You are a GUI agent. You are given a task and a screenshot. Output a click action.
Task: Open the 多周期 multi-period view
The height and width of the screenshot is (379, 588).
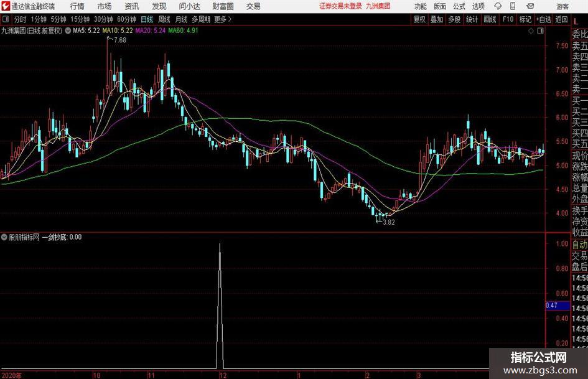point(201,19)
